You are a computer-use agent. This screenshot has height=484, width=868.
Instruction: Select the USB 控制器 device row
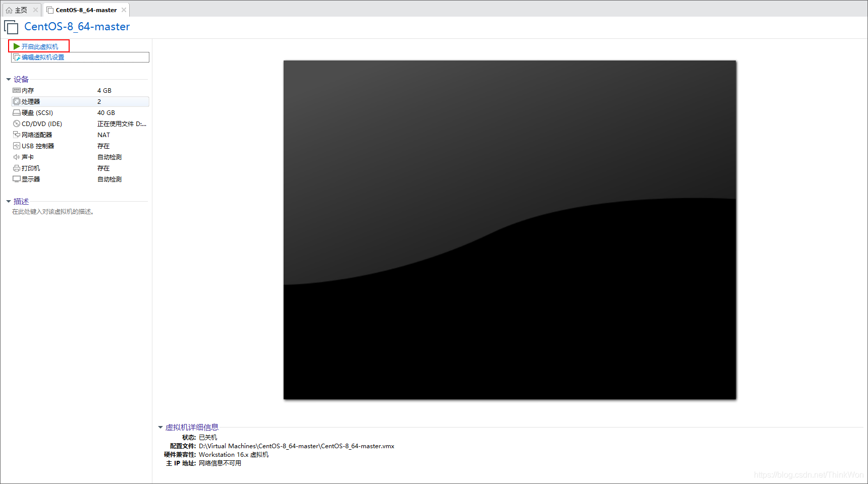click(80, 146)
